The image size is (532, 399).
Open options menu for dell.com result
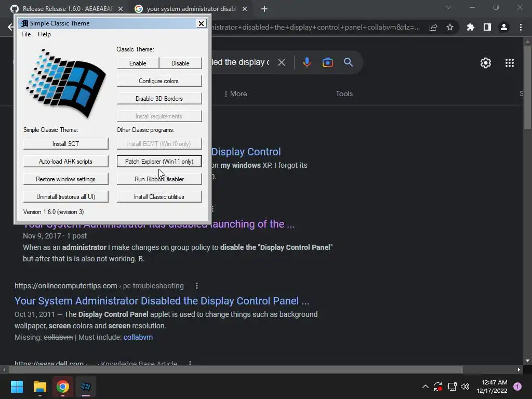190,363
